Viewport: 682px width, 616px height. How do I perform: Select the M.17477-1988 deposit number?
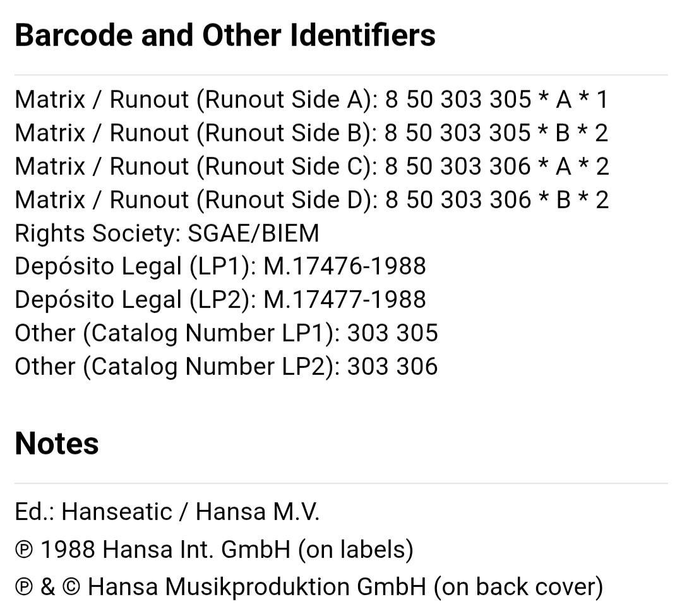pyautogui.click(x=345, y=300)
